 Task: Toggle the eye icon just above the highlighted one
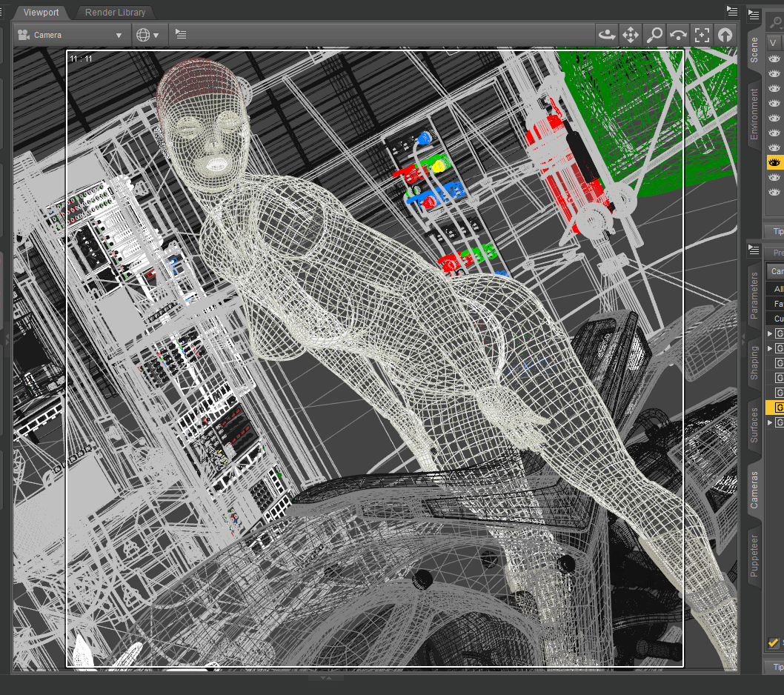click(x=774, y=147)
